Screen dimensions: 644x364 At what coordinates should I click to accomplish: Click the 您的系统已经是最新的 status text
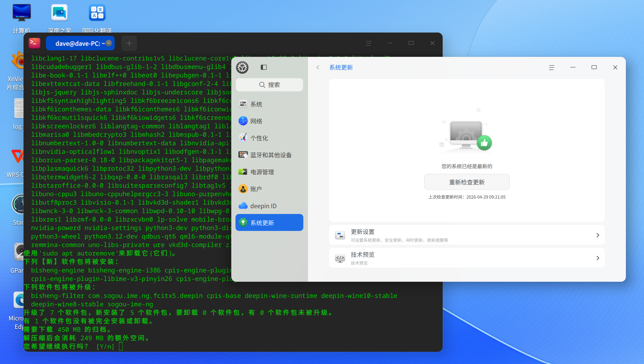click(x=467, y=166)
